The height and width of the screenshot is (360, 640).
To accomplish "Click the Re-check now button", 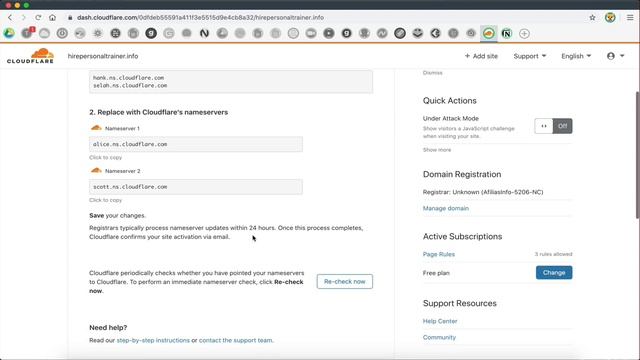I will (344, 282).
